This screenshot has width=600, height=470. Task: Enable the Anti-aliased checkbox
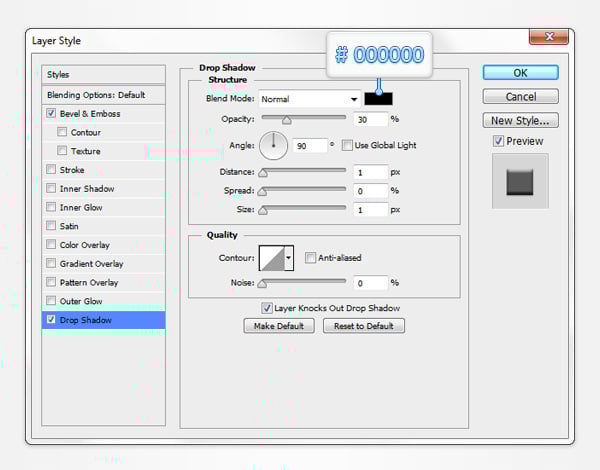pos(311,257)
